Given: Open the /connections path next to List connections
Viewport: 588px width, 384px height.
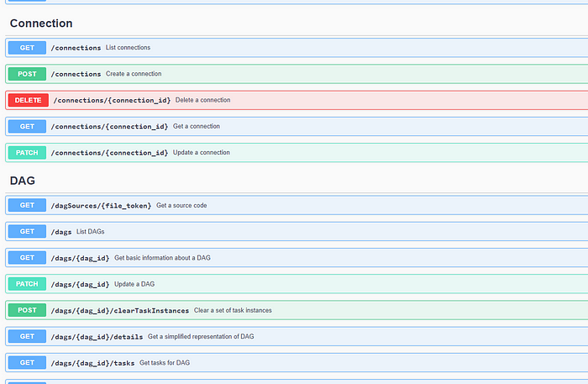Looking at the screenshot, I should tap(76, 48).
